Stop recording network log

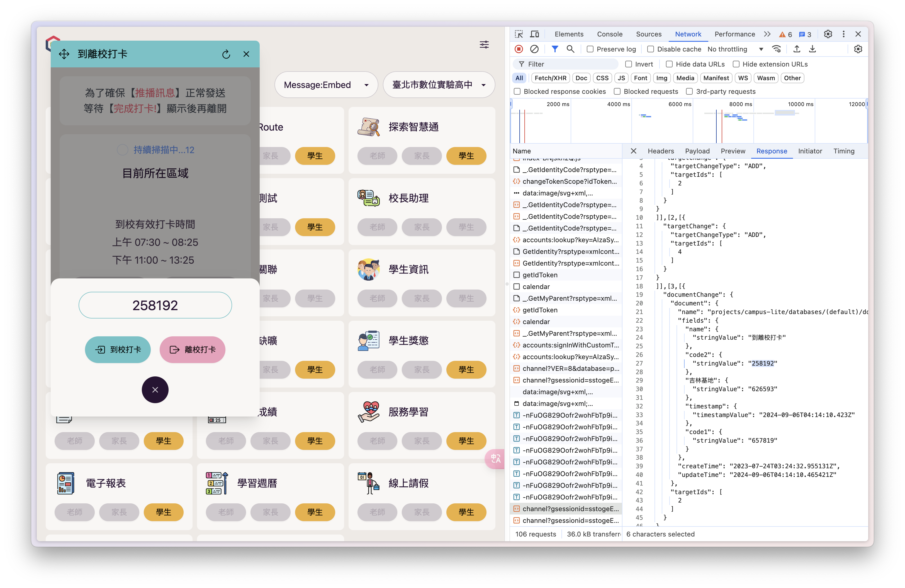tap(519, 49)
